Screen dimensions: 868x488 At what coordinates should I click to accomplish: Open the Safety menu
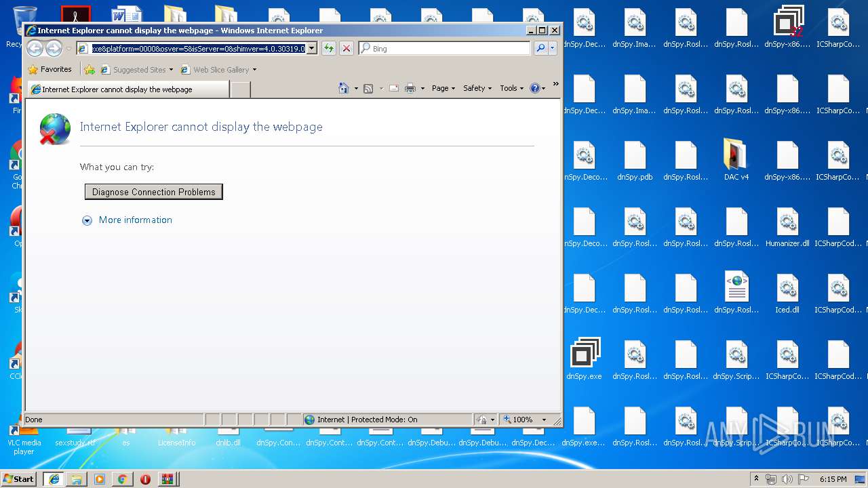pos(477,88)
